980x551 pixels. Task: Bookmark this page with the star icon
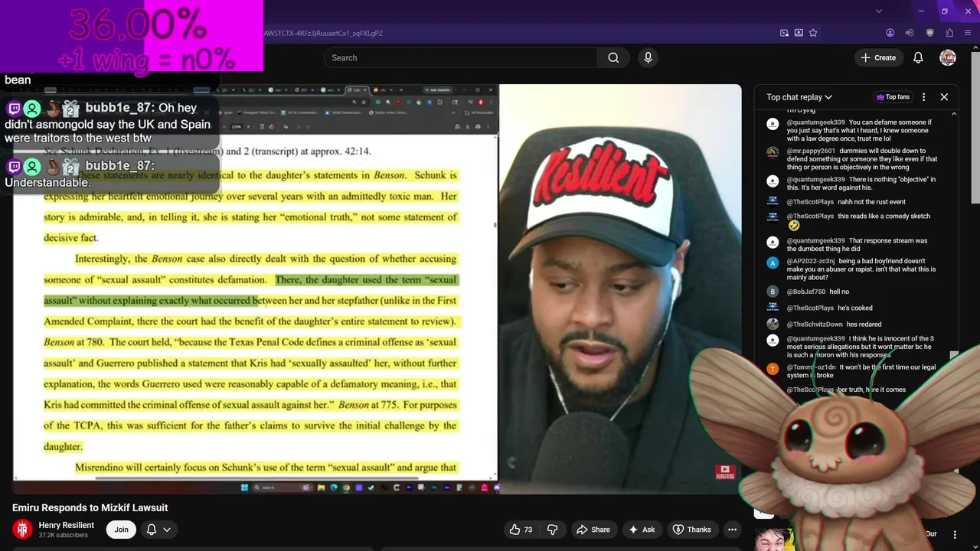[x=813, y=33]
